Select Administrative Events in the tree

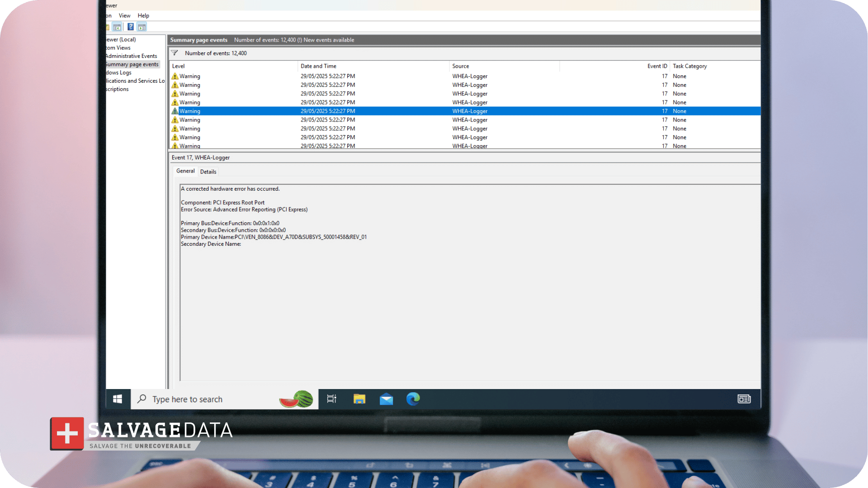pos(131,56)
